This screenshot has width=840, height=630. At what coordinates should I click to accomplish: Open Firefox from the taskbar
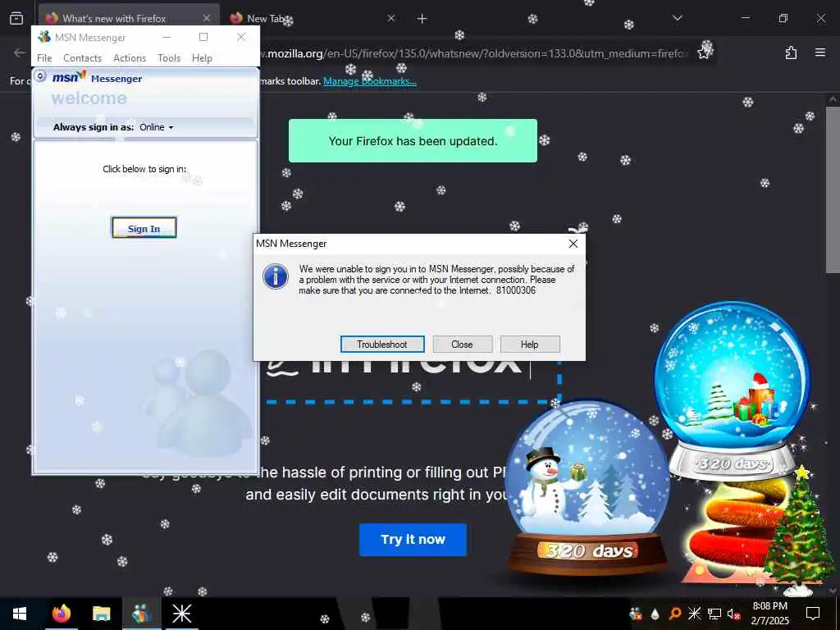click(61, 614)
